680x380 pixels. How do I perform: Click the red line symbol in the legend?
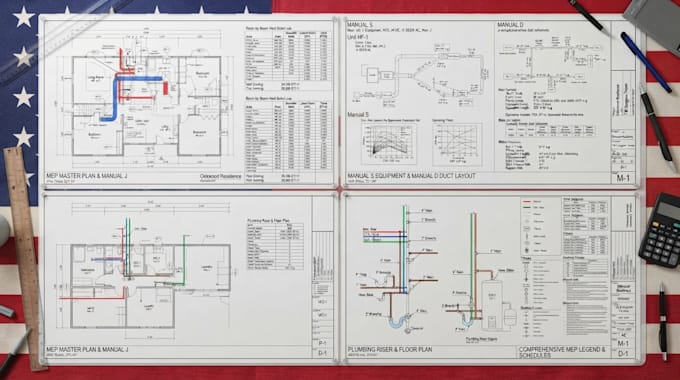click(526, 202)
